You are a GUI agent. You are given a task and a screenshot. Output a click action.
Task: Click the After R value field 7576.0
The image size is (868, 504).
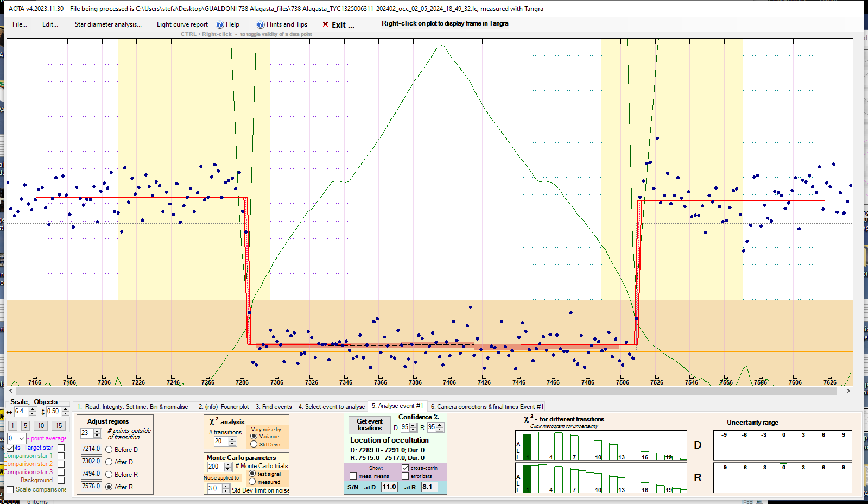click(91, 487)
